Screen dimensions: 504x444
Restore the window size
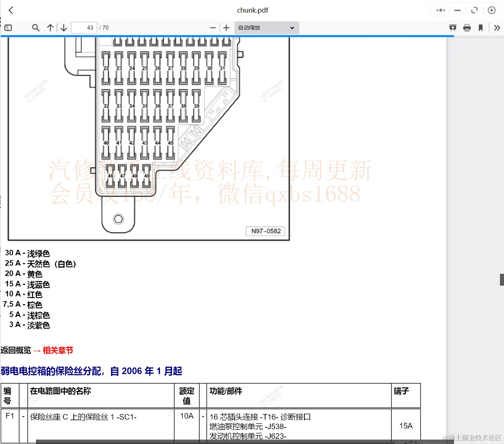pos(474,10)
